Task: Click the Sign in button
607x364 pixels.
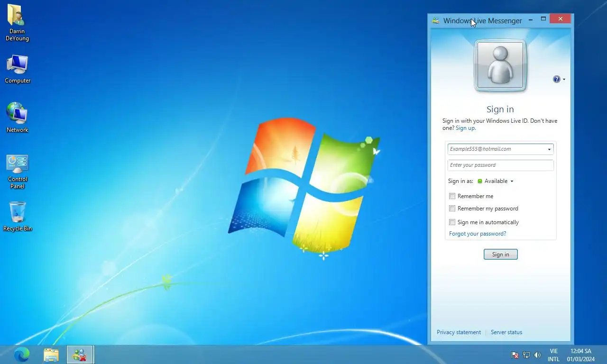Action: tap(500, 255)
